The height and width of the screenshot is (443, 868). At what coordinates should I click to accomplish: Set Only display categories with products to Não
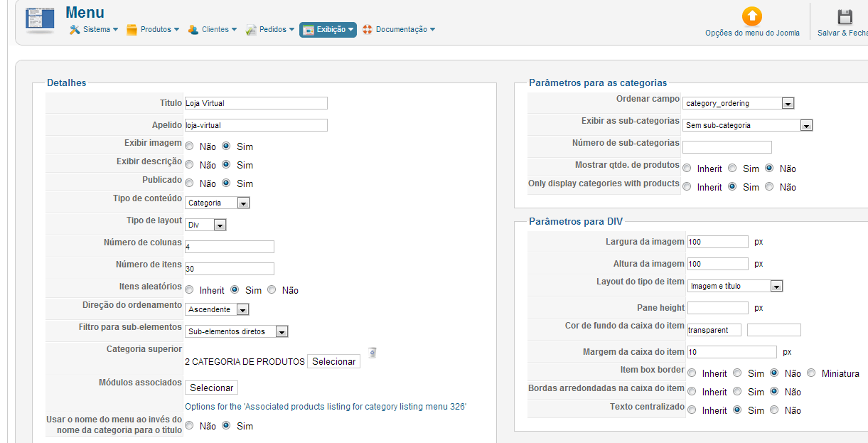click(770, 187)
